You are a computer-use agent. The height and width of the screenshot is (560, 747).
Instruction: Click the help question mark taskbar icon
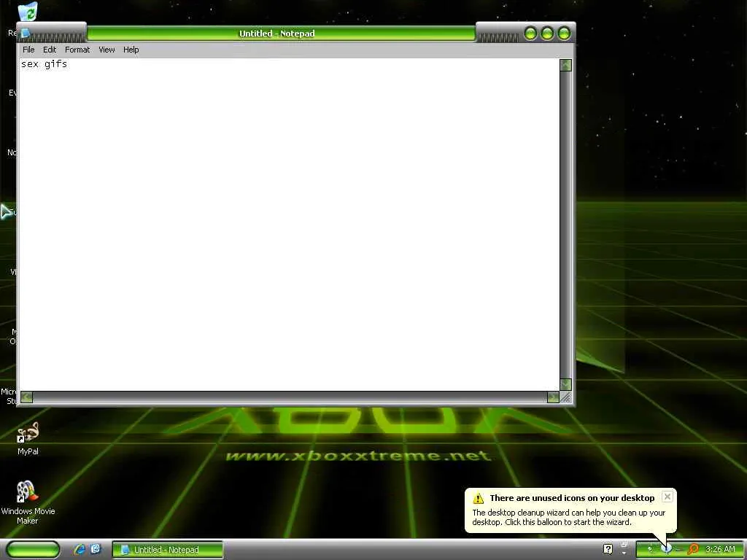coord(608,549)
